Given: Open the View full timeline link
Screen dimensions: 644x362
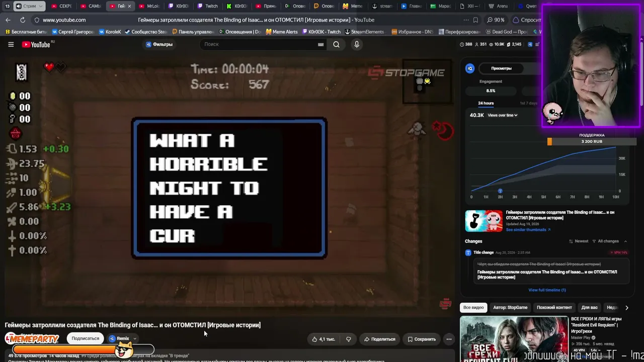Looking at the screenshot, I should (x=547, y=290).
